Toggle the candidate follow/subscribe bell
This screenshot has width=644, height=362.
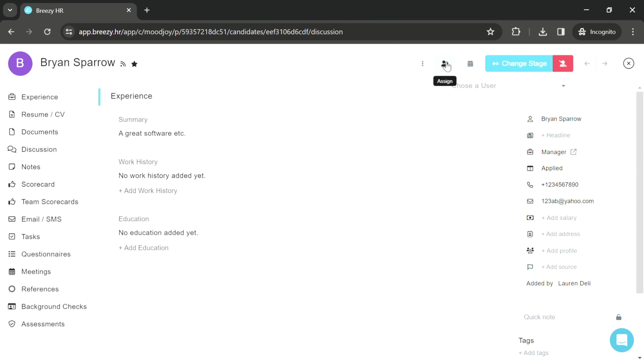123,64
